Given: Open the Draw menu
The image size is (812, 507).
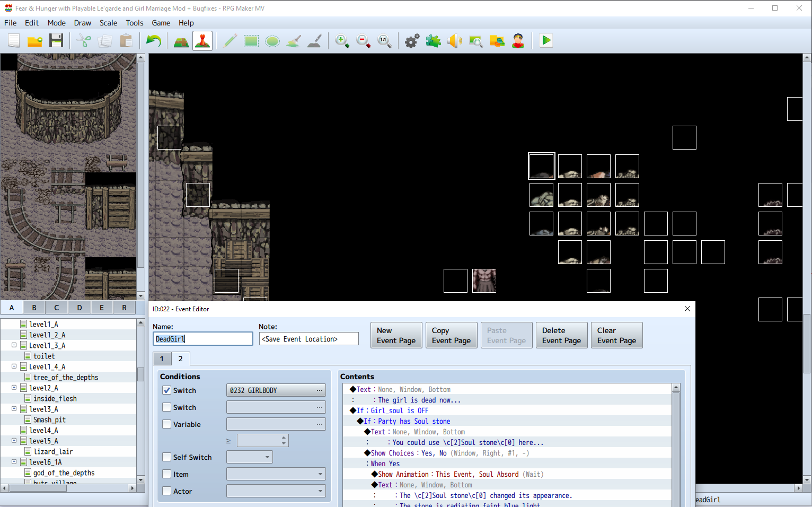Looking at the screenshot, I should click(x=83, y=23).
